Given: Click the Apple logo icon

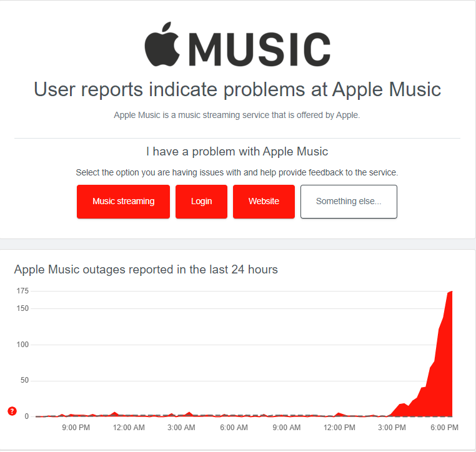Looking at the screenshot, I should [162, 44].
